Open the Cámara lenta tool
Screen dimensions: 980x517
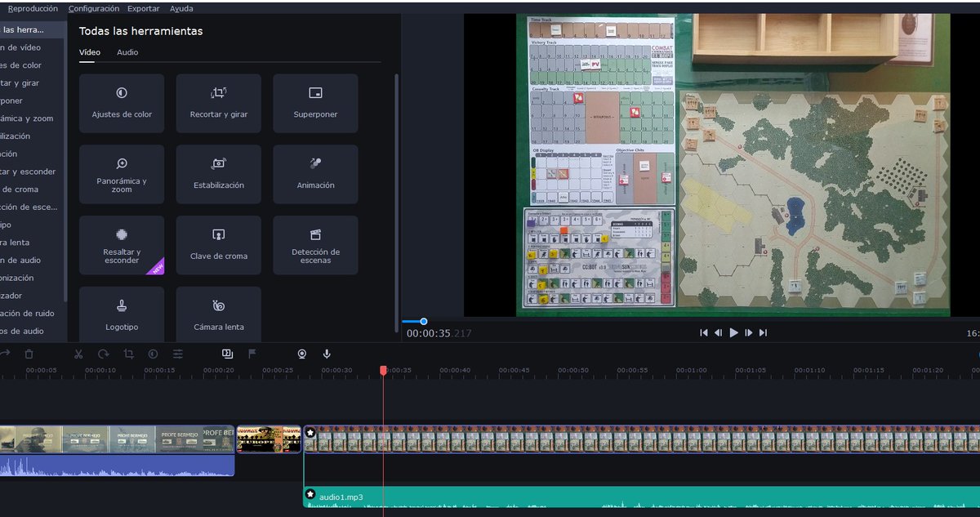[218, 314]
